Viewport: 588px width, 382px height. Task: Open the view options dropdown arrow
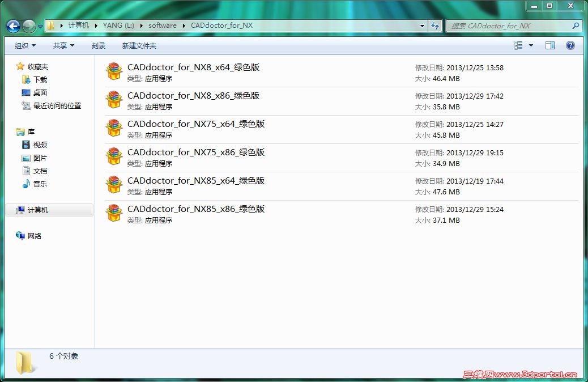[531, 45]
